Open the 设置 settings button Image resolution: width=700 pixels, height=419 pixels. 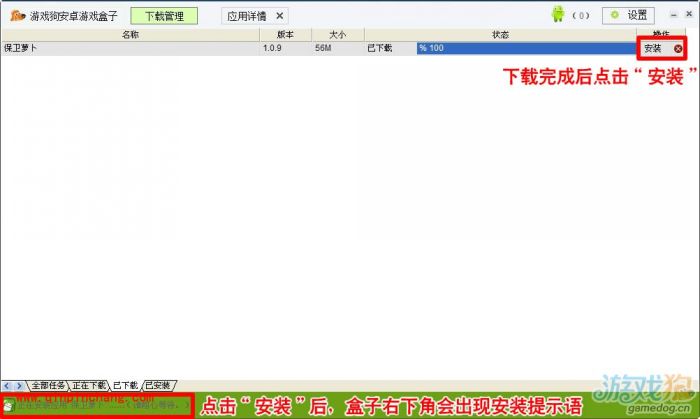pos(629,15)
